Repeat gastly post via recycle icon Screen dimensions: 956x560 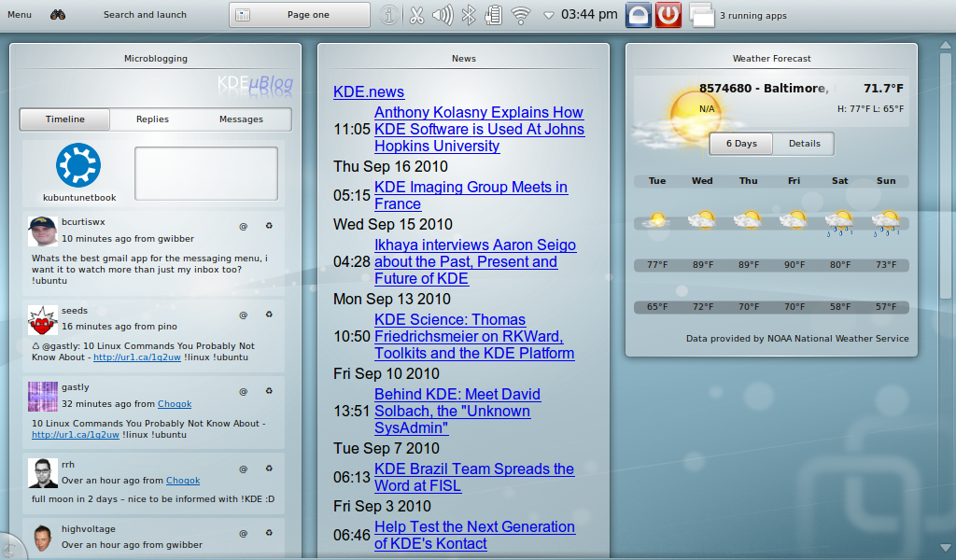pos(269,392)
